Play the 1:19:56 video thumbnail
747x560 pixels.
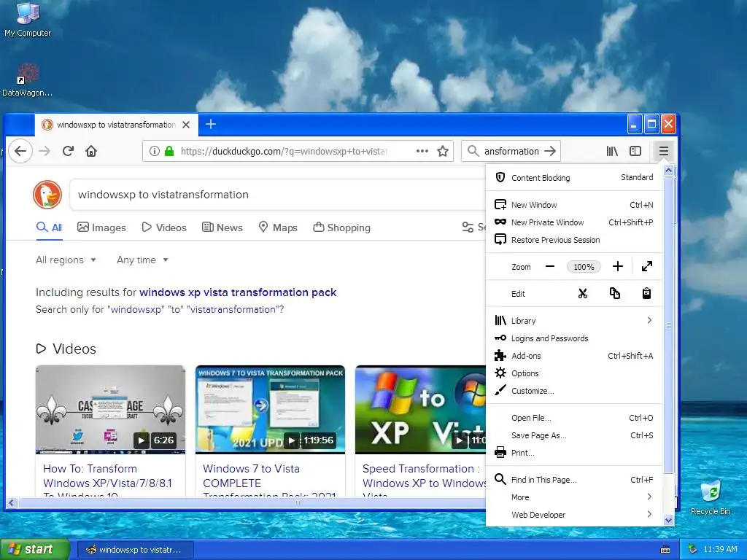pyautogui.click(x=270, y=410)
